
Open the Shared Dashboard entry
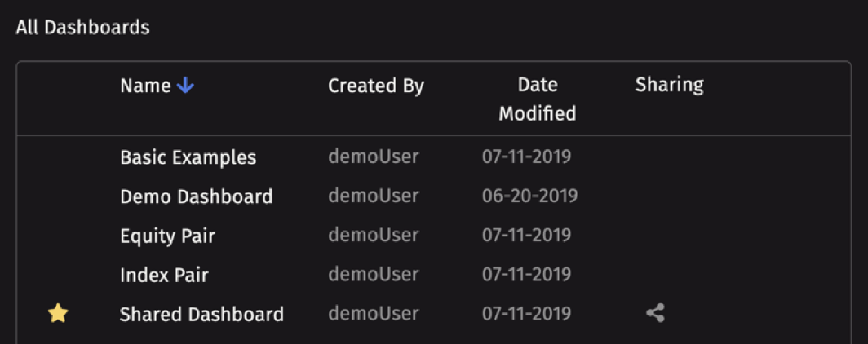point(202,314)
